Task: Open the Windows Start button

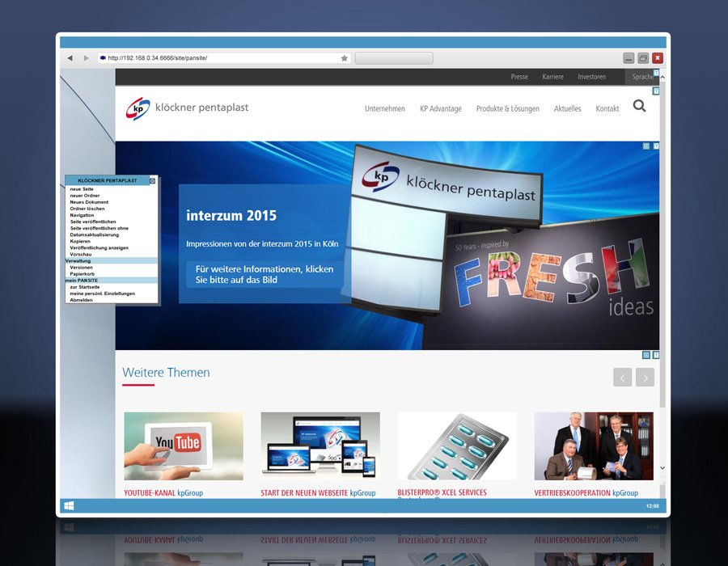Action: tap(69, 505)
